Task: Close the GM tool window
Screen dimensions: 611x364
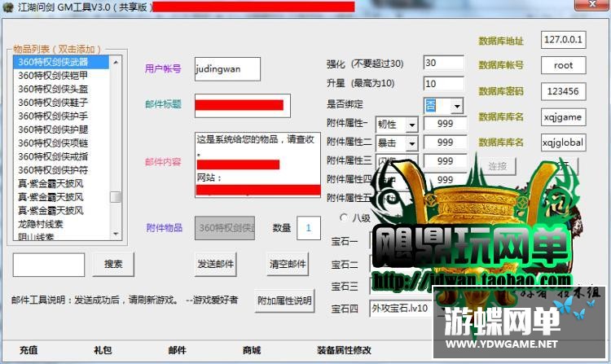Action: 592,4
